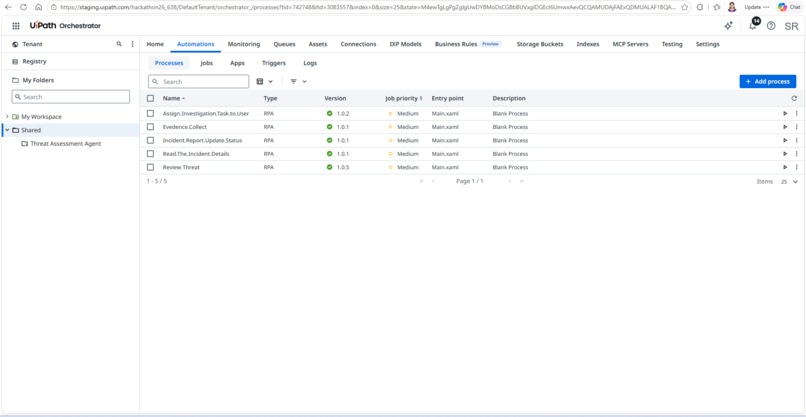Open the Connections tab
The height and width of the screenshot is (417, 806).
(x=358, y=44)
